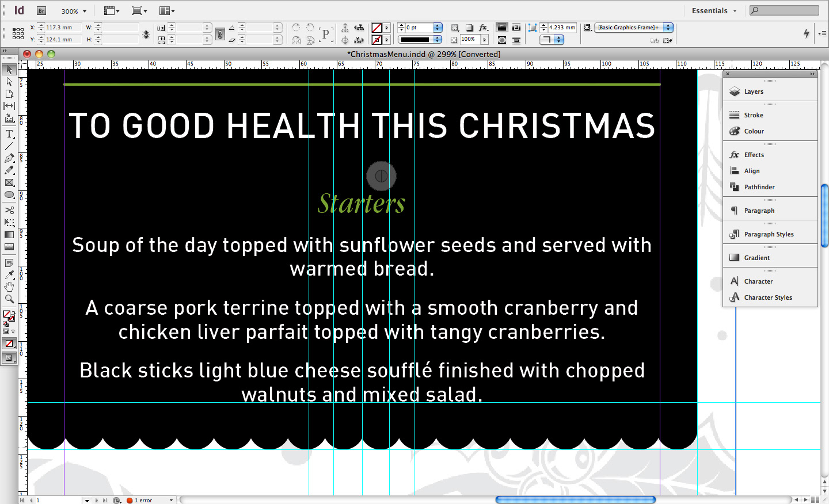Enable jump object text wrap
Viewport: 829px width, 504px height.
pos(516,40)
